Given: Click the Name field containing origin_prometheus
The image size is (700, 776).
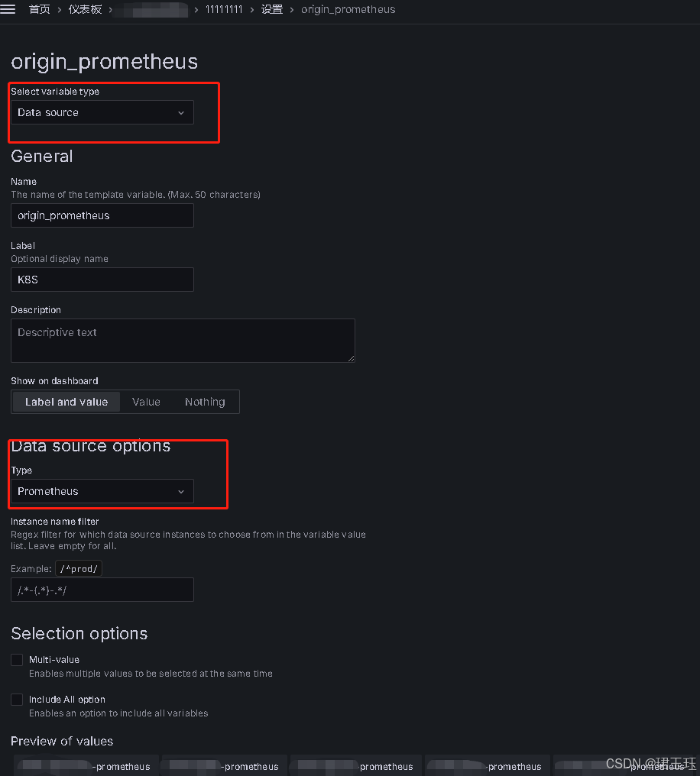Looking at the screenshot, I should click(x=102, y=215).
